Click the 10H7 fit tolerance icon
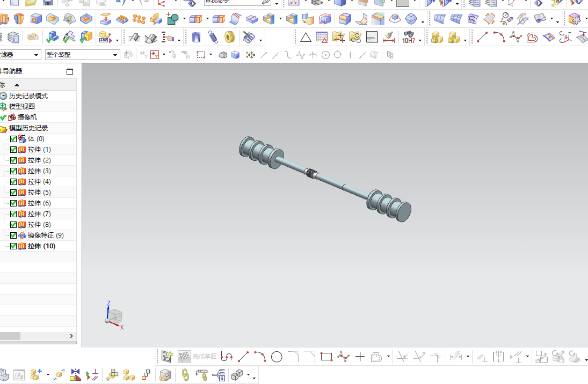Screen dimensions: 588x384 tap(408, 38)
